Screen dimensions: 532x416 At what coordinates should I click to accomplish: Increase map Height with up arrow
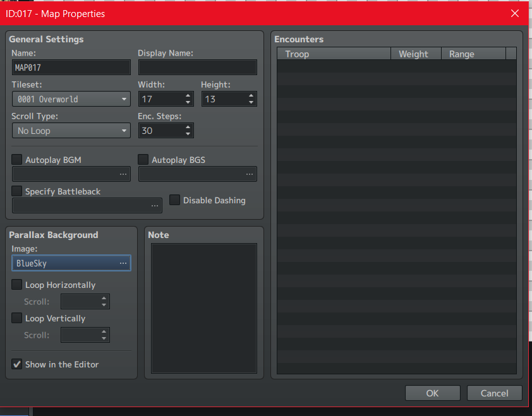pos(251,95)
